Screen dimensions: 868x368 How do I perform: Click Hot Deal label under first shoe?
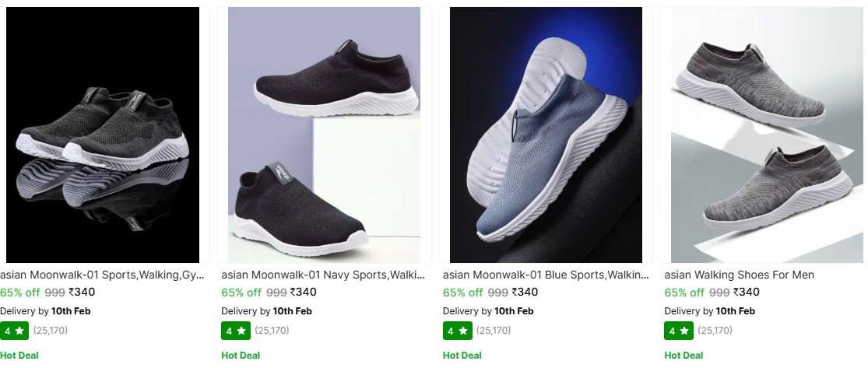[19, 356]
